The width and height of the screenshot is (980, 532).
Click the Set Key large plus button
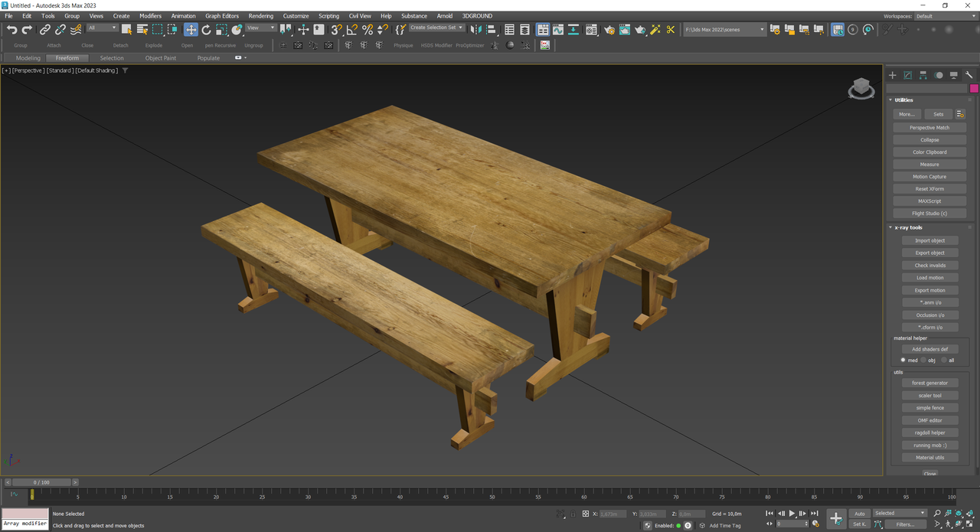[836, 518]
